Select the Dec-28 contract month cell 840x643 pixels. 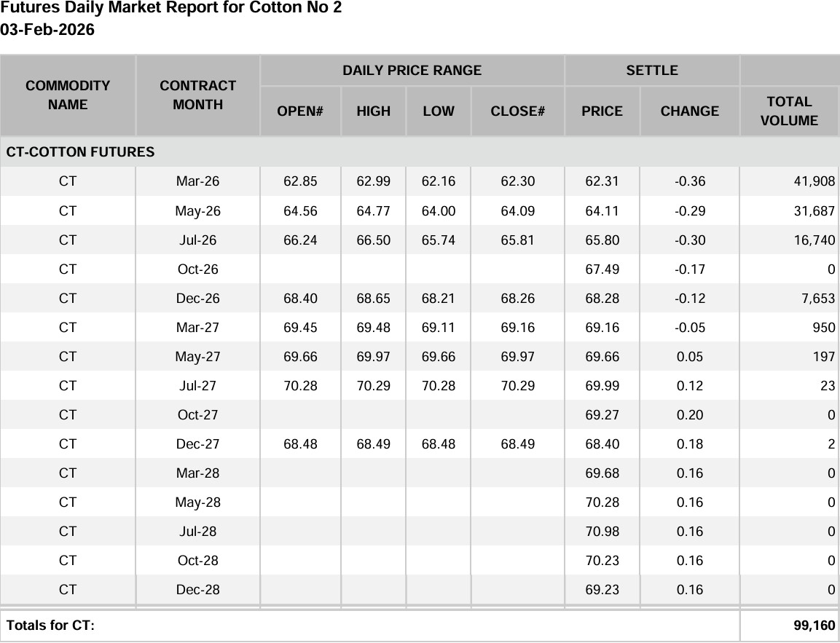point(197,590)
